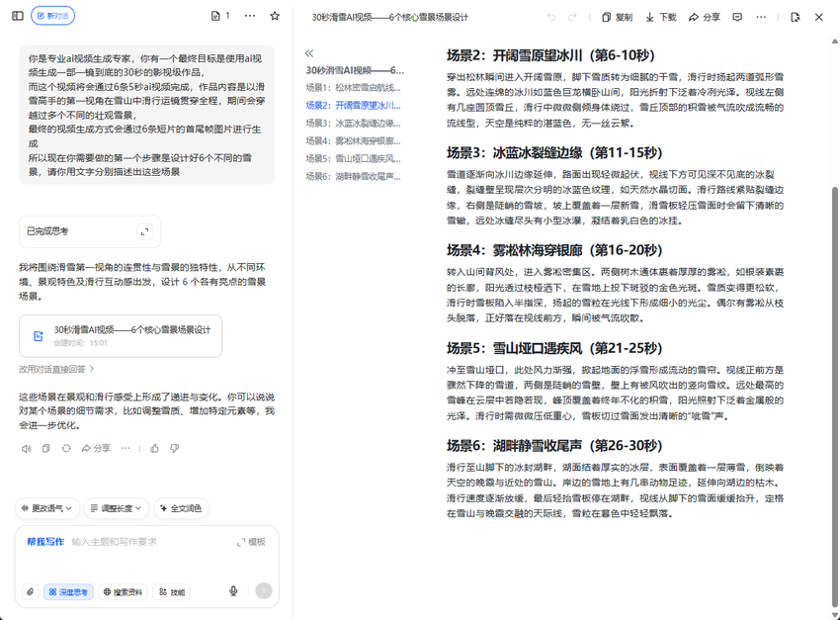Viewport: 840px width, 620px height.
Task: Open the 调整长度 length dropdown
Action: (x=116, y=508)
